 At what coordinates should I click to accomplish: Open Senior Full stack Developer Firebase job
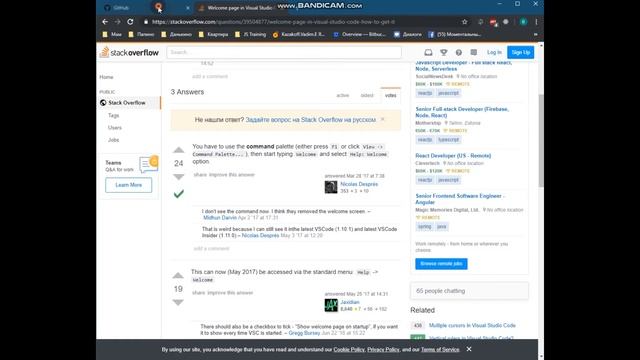pos(462,112)
